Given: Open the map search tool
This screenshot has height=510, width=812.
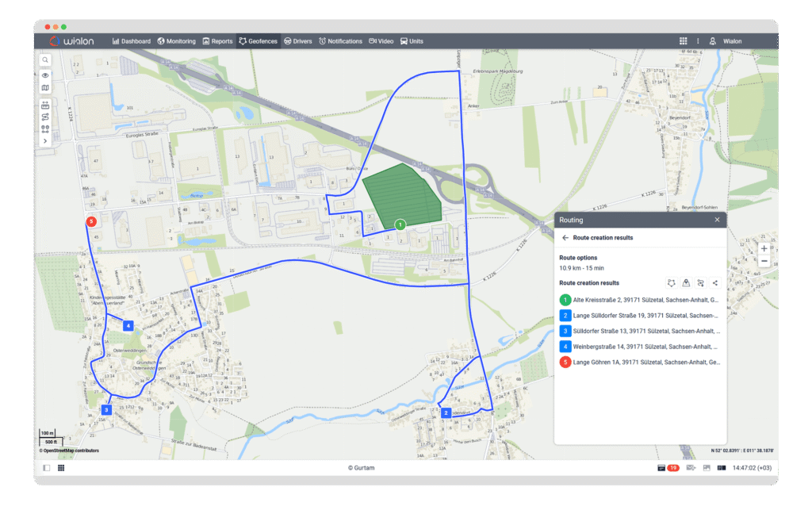Looking at the screenshot, I should [x=46, y=60].
